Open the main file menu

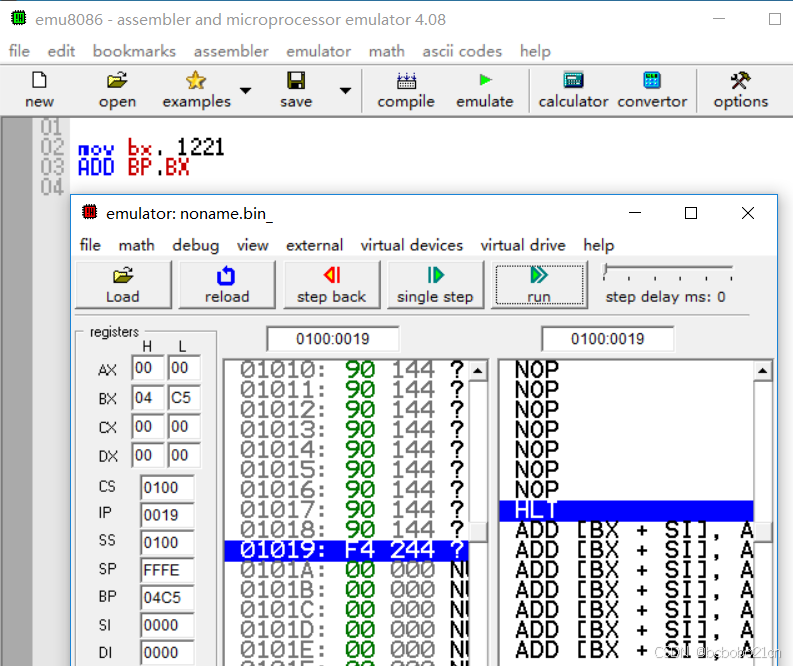(x=19, y=51)
